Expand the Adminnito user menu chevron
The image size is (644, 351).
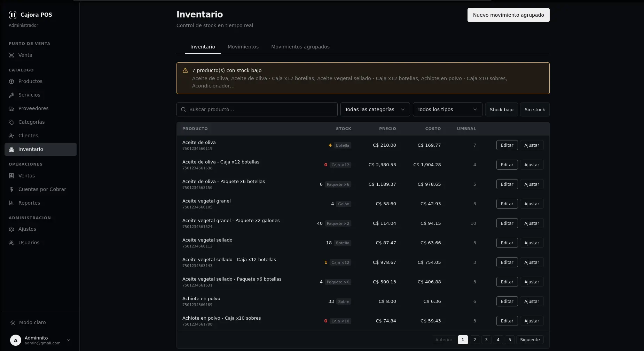[69, 340]
